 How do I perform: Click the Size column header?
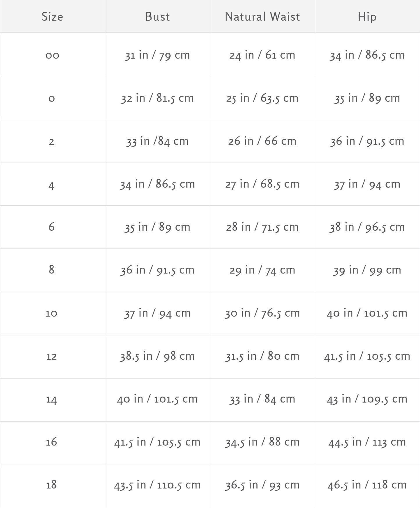52,17
